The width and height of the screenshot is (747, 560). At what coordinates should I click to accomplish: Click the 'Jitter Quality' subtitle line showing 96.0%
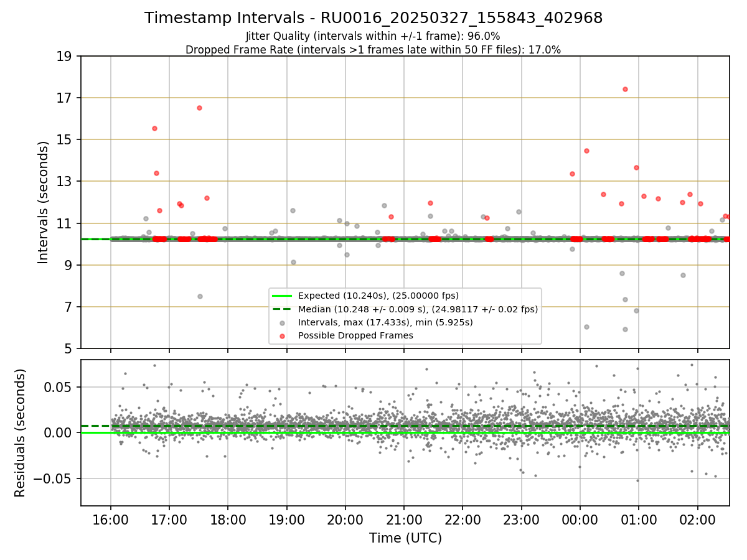click(x=374, y=36)
